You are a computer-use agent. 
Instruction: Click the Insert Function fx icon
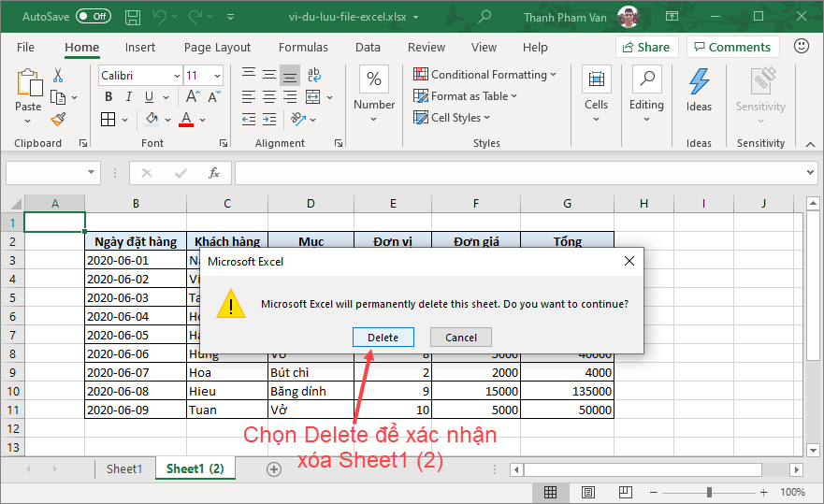214,173
